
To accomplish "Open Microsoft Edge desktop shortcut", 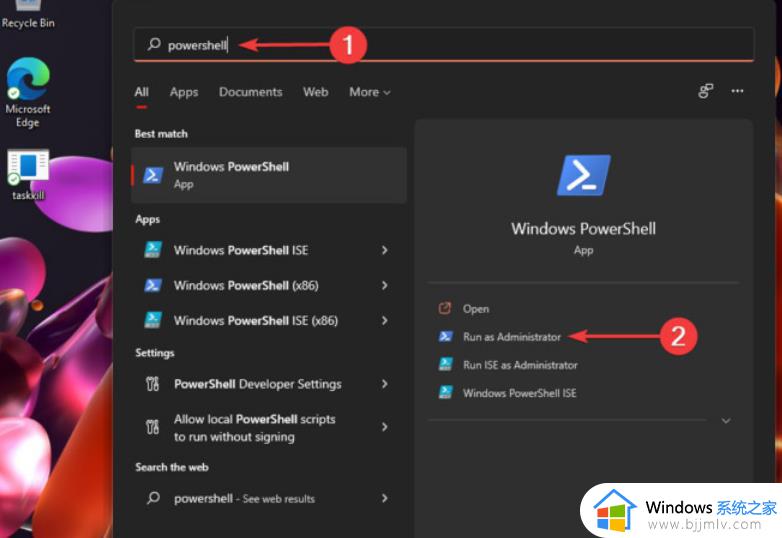I will pos(28,93).
